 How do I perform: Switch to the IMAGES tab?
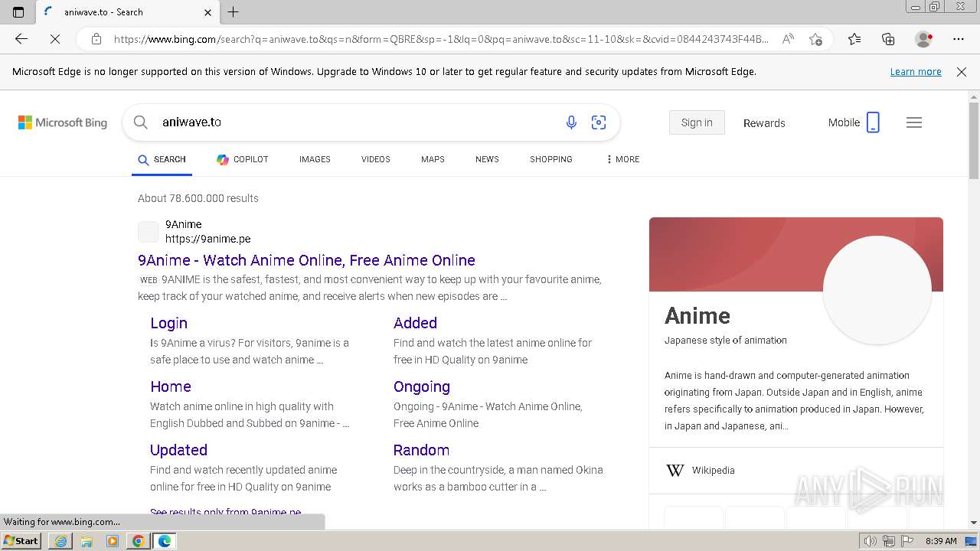(315, 159)
